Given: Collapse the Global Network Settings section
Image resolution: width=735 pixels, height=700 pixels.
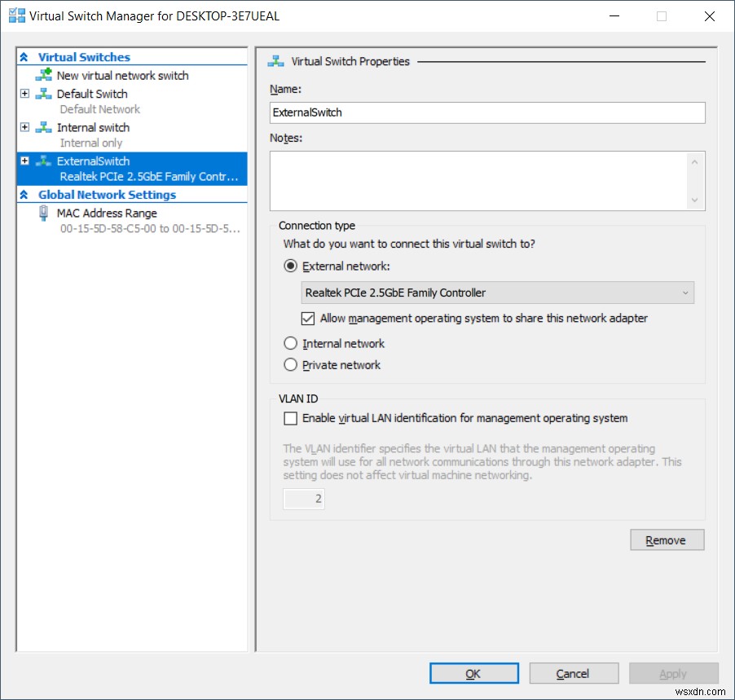Looking at the screenshot, I should point(22,195).
